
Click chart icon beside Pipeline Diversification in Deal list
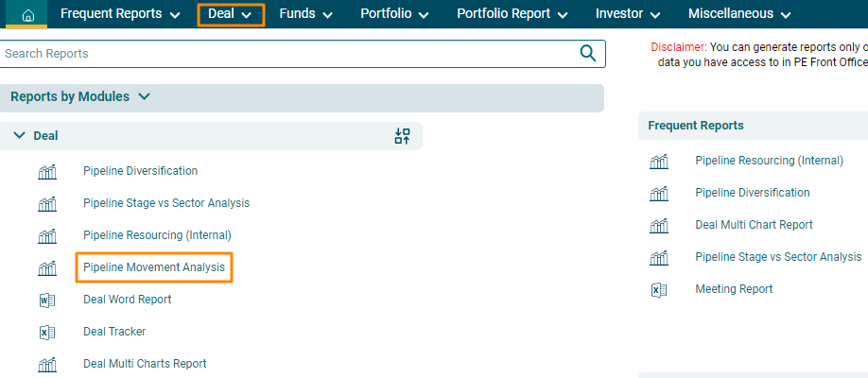pyautogui.click(x=47, y=171)
